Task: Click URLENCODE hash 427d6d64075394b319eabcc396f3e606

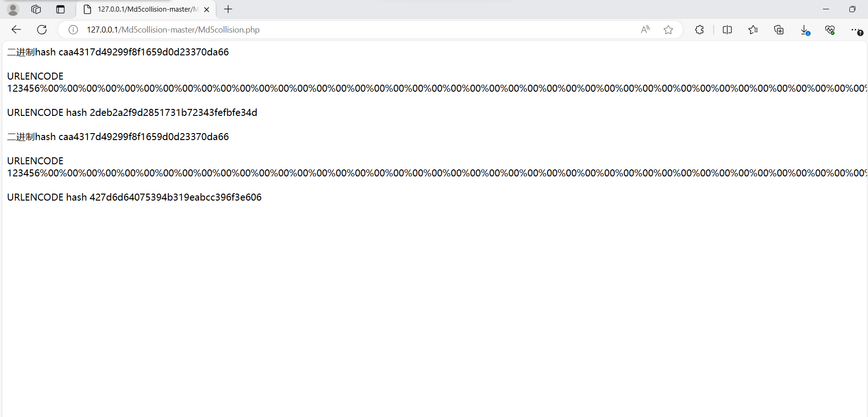Action: (x=134, y=197)
